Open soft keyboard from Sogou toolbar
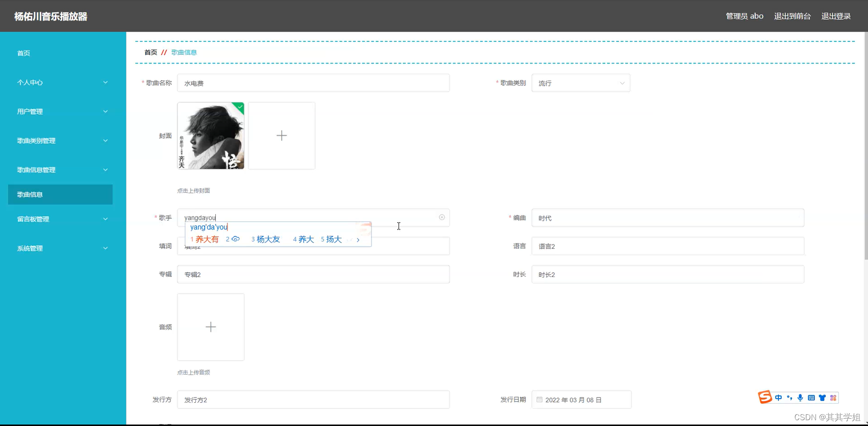Screen dimensions: 868x426 pos(811,398)
